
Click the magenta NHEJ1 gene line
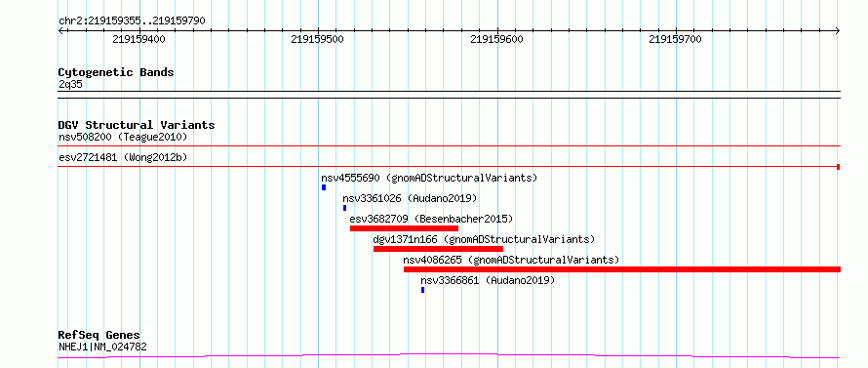449,355
